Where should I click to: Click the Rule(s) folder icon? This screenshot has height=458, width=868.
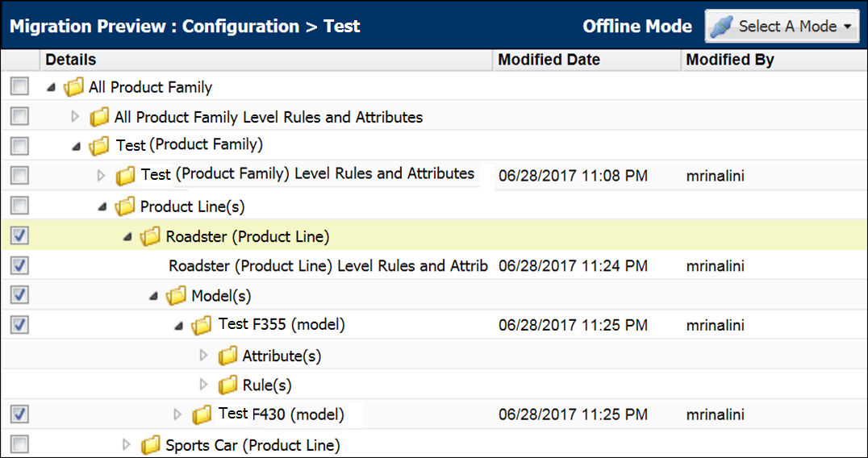click(x=228, y=385)
